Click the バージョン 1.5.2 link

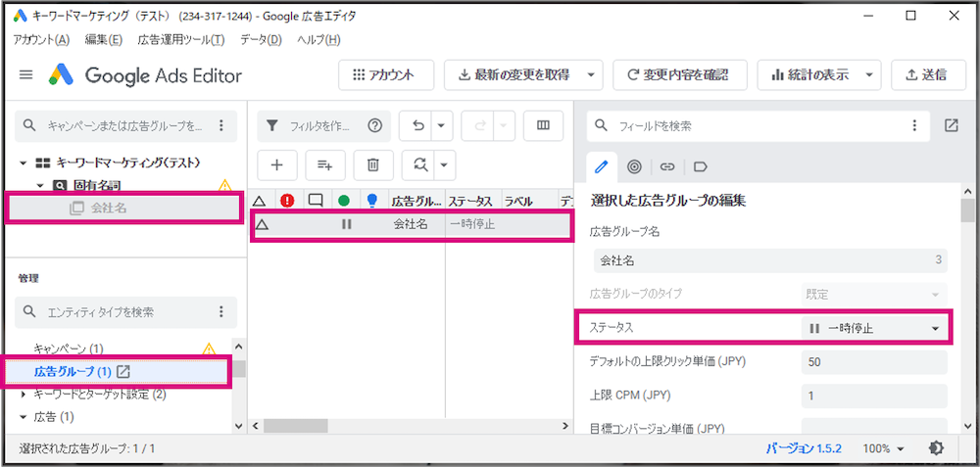point(805,448)
